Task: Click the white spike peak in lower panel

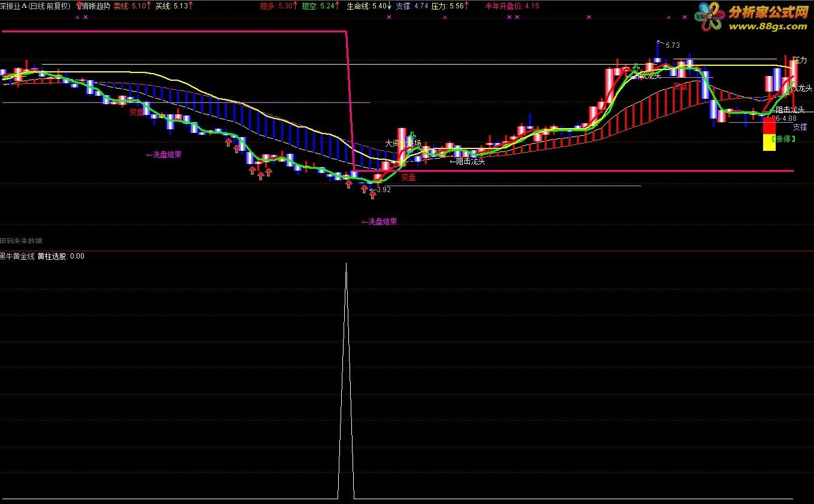Action: point(346,264)
